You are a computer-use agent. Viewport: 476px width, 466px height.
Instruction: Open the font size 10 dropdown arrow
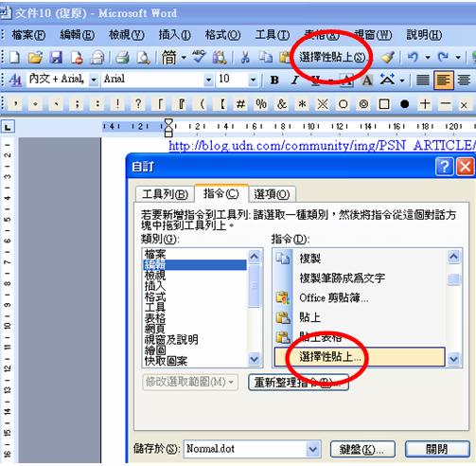tap(253, 80)
